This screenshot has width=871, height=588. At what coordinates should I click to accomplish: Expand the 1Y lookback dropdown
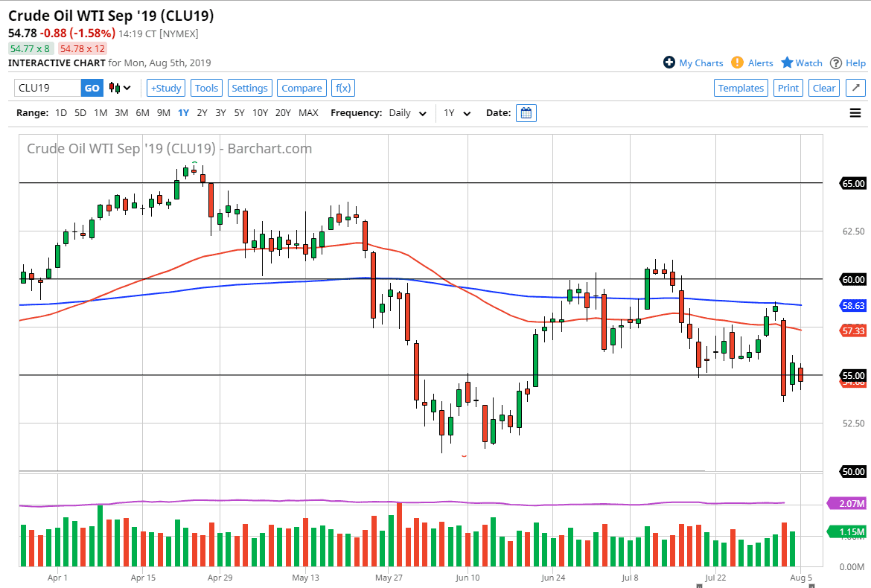(456, 113)
